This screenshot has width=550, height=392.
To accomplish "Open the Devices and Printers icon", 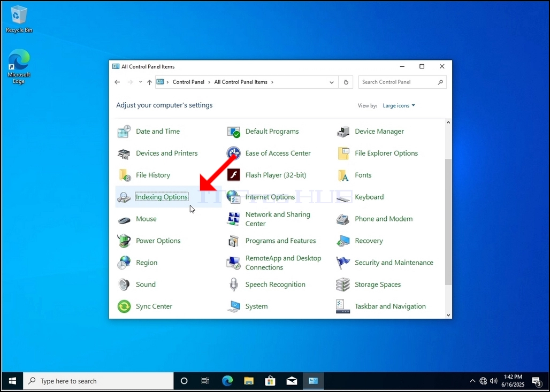I will (124, 153).
